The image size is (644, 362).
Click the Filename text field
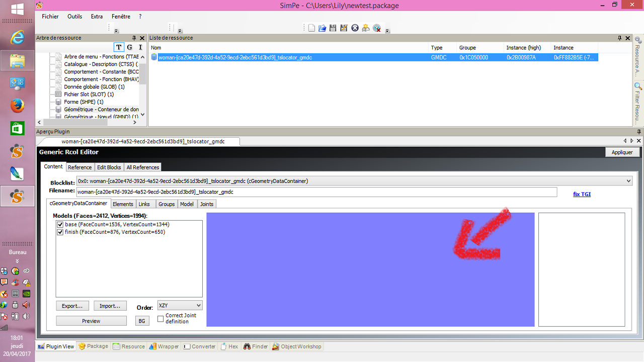(x=316, y=192)
